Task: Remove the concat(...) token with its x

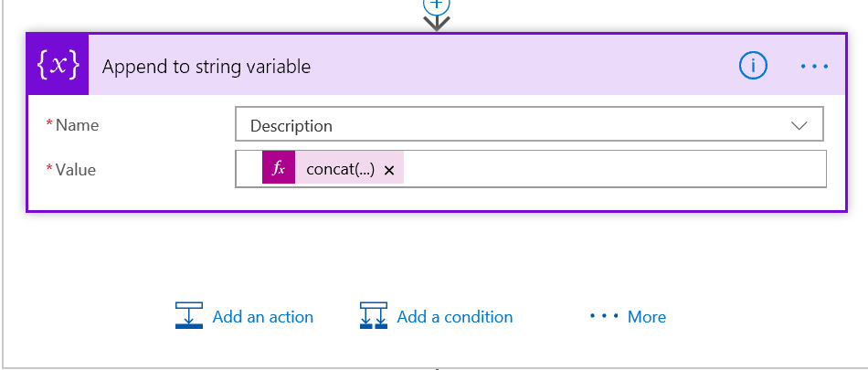Action: 389,170
